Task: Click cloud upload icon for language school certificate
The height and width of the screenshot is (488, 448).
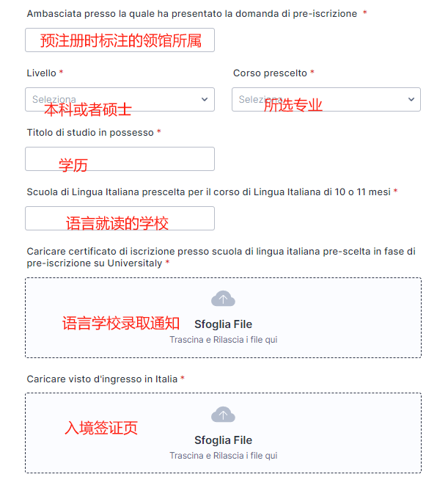Action: click(223, 299)
